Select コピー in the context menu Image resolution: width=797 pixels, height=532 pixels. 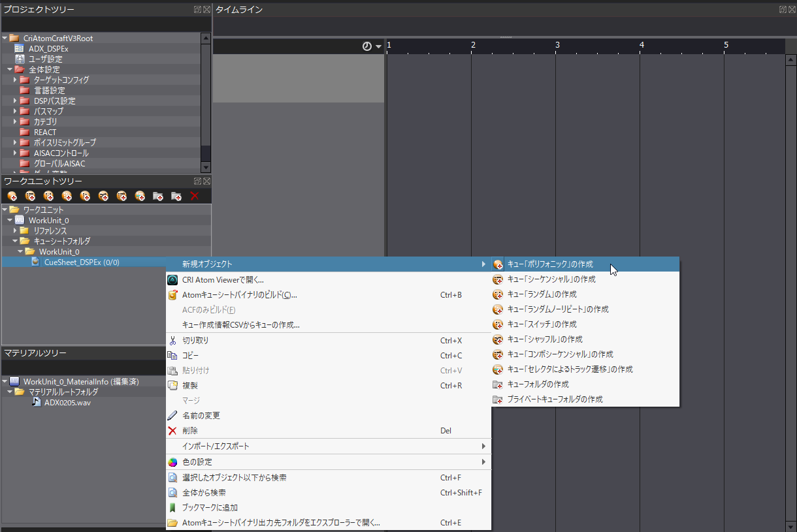coord(328,355)
